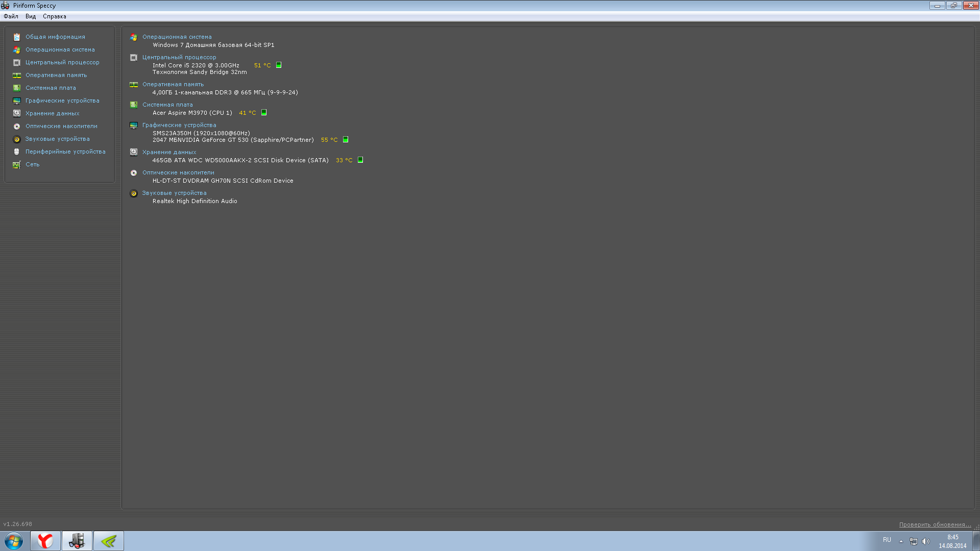Click the motherboard icon in summary pane
The width and height of the screenshot is (980, 551).
click(134, 105)
